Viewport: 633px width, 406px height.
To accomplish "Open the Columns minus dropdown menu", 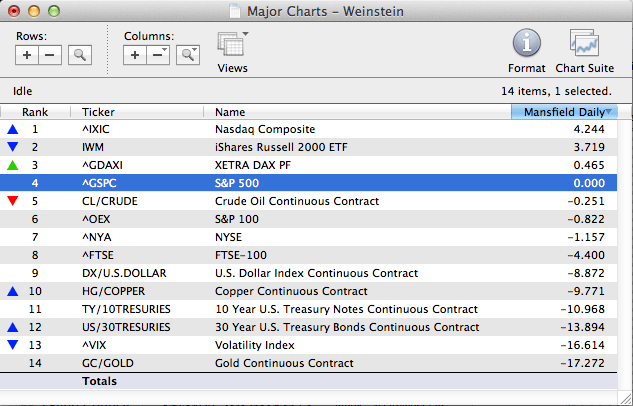I will pos(159,55).
